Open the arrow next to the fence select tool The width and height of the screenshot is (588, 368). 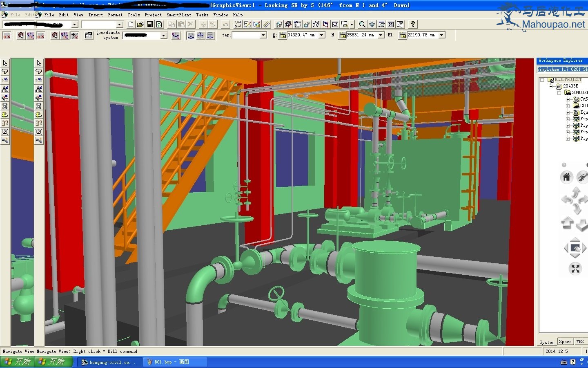[x=352, y=25]
